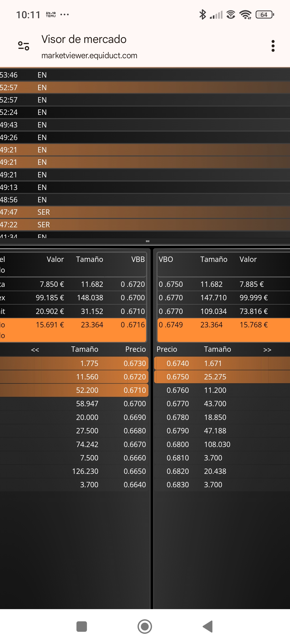The image size is (290, 644).
Task: Select ask depth size 47.188
Action: click(x=215, y=431)
